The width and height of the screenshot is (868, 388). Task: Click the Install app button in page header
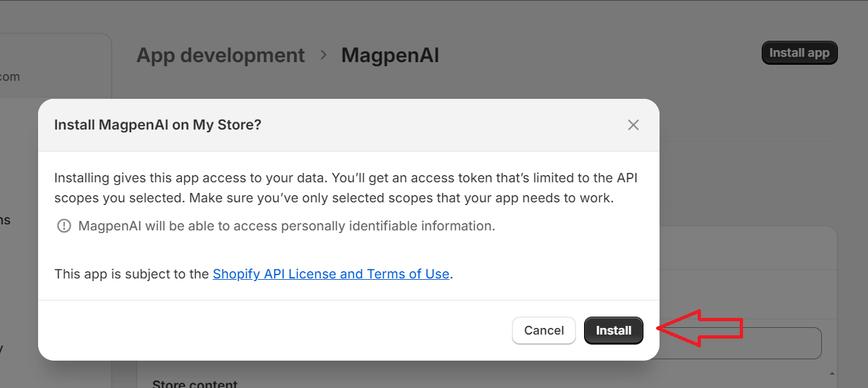(x=799, y=53)
